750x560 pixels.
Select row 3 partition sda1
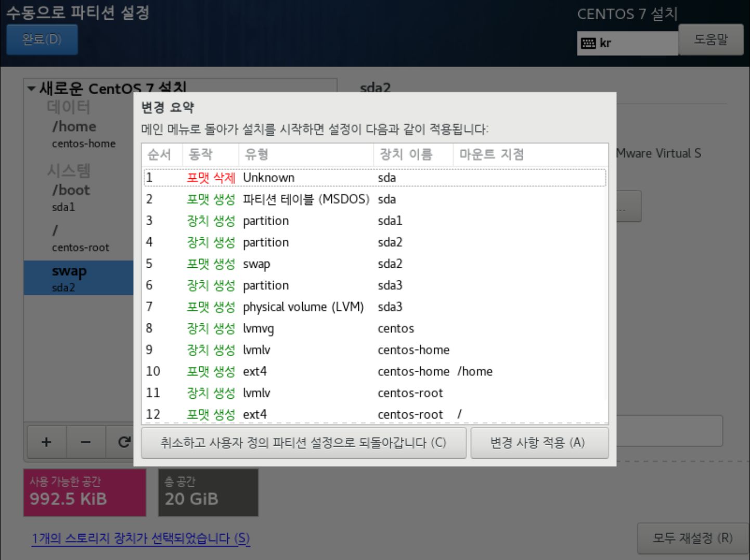(x=375, y=221)
